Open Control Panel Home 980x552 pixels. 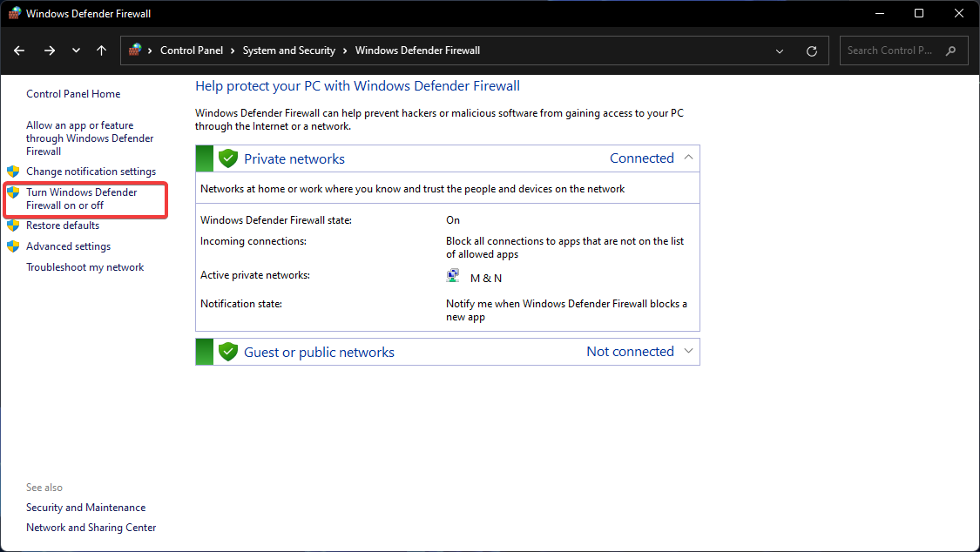point(73,94)
